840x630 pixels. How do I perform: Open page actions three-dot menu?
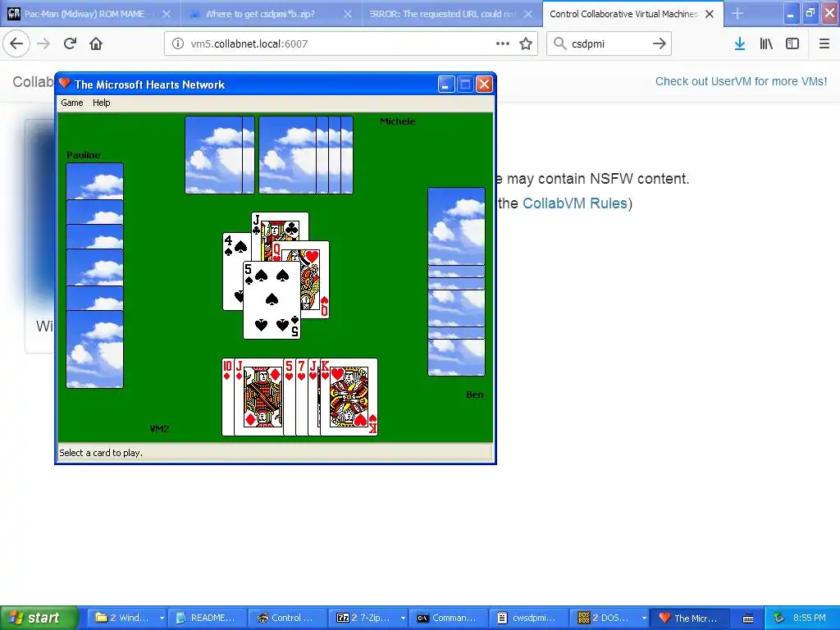pos(503,44)
